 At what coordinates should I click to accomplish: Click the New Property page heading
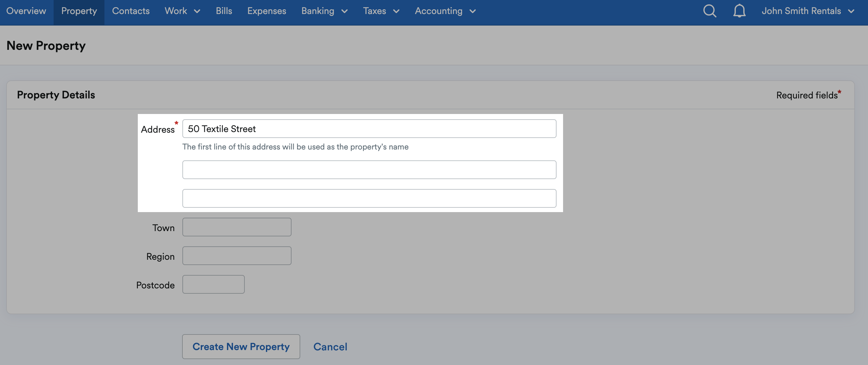tap(46, 45)
